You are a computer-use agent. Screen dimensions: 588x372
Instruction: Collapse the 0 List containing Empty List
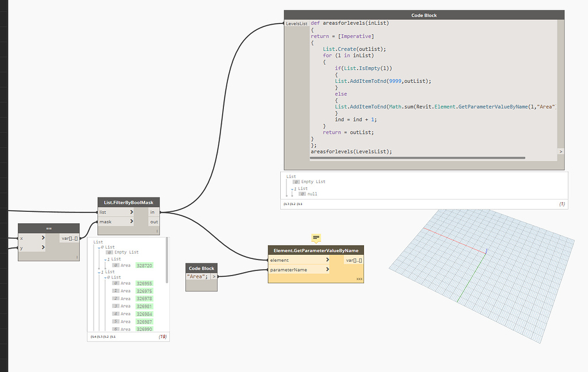[99, 247]
